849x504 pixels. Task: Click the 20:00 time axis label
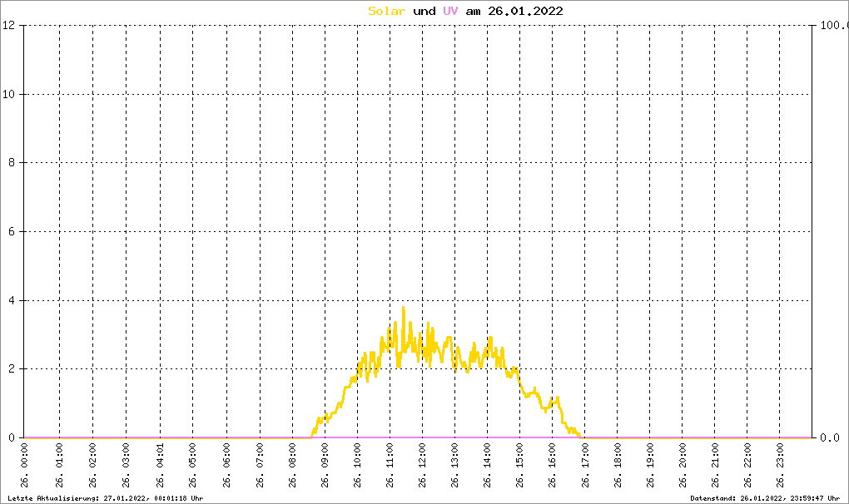tap(683, 466)
